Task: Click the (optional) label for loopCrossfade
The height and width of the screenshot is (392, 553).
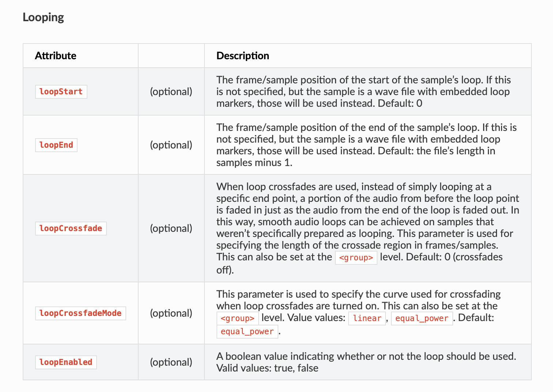Action: pos(171,228)
